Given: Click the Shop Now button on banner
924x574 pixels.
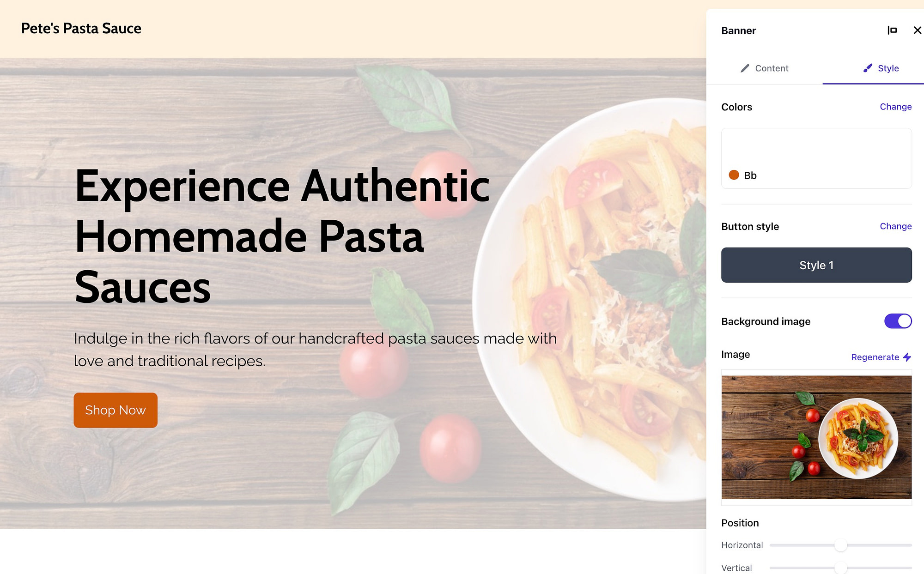Looking at the screenshot, I should tap(115, 409).
